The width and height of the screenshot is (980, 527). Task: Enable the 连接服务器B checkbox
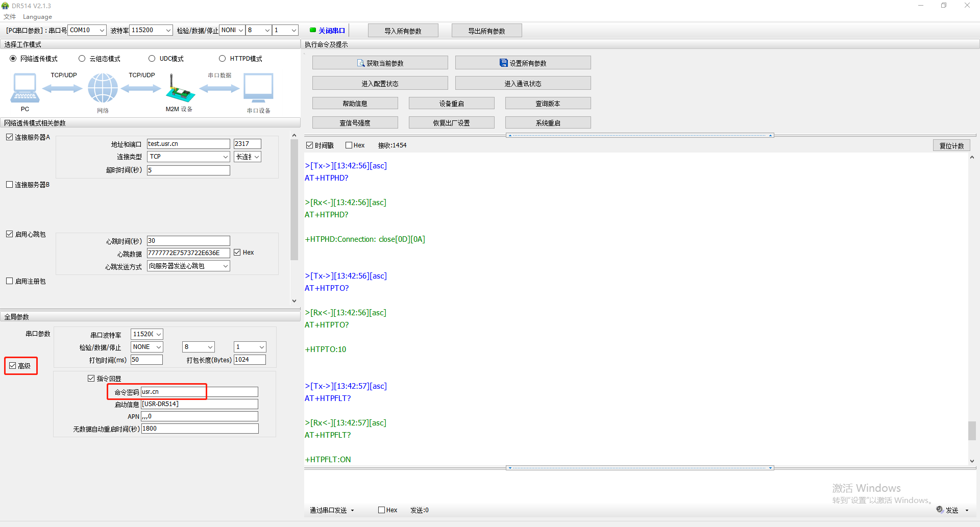(10, 185)
